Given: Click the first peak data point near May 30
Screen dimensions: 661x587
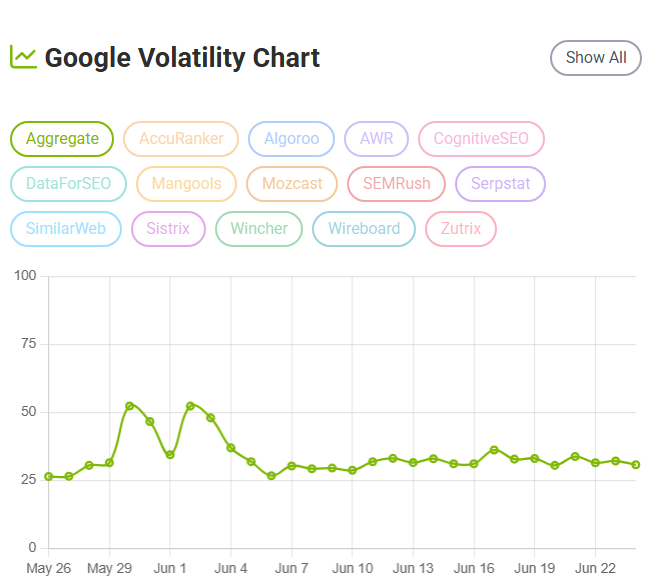Looking at the screenshot, I should coord(130,406).
